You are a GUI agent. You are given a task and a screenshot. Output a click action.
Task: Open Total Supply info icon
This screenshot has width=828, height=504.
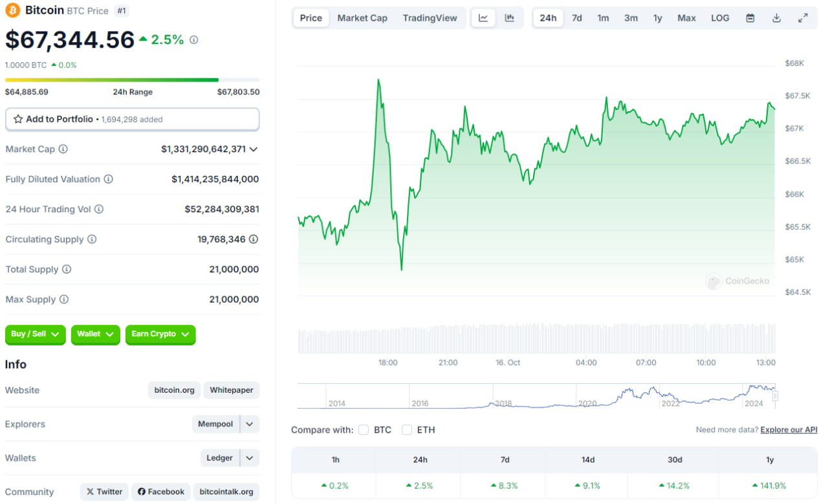(67, 269)
